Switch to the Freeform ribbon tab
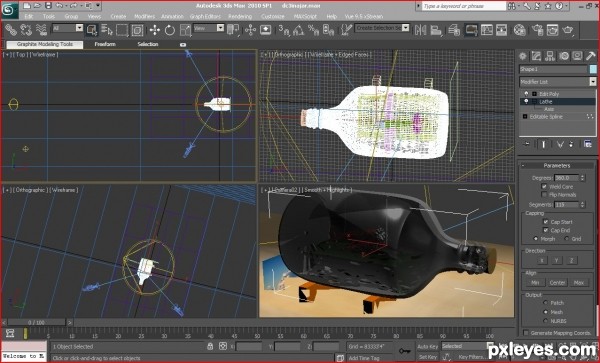The height and width of the screenshot is (363, 600). click(105, 44)
